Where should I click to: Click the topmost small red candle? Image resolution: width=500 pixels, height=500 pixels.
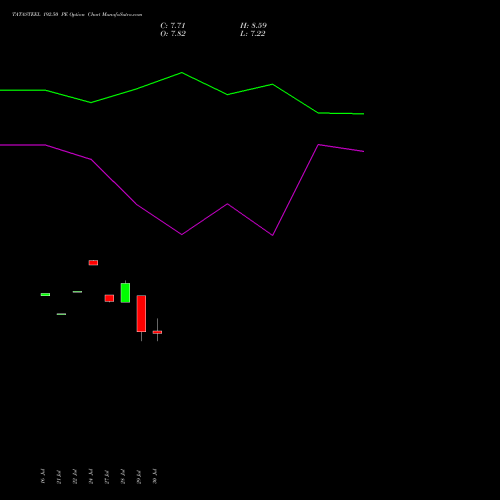[x=93, y=263]
